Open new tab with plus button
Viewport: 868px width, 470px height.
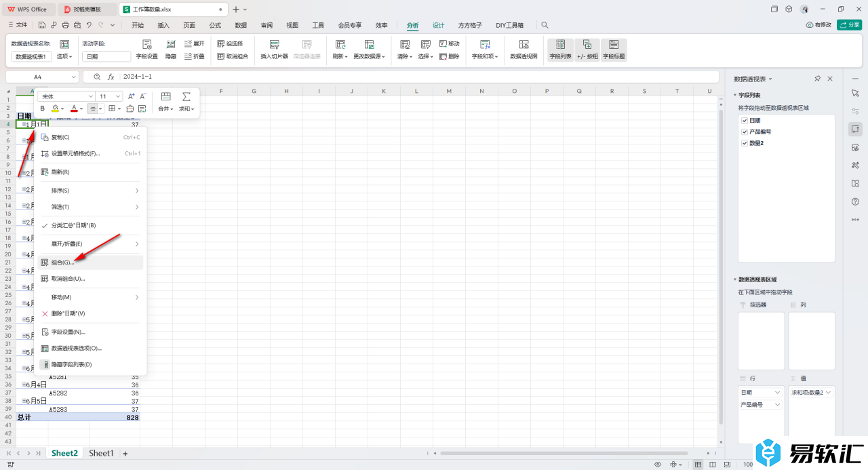coord(236,9)
